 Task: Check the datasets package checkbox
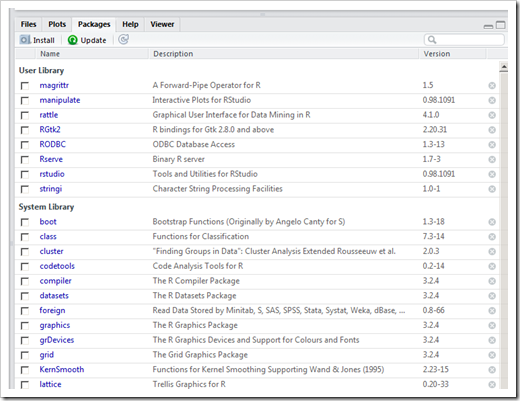[25, 296]
